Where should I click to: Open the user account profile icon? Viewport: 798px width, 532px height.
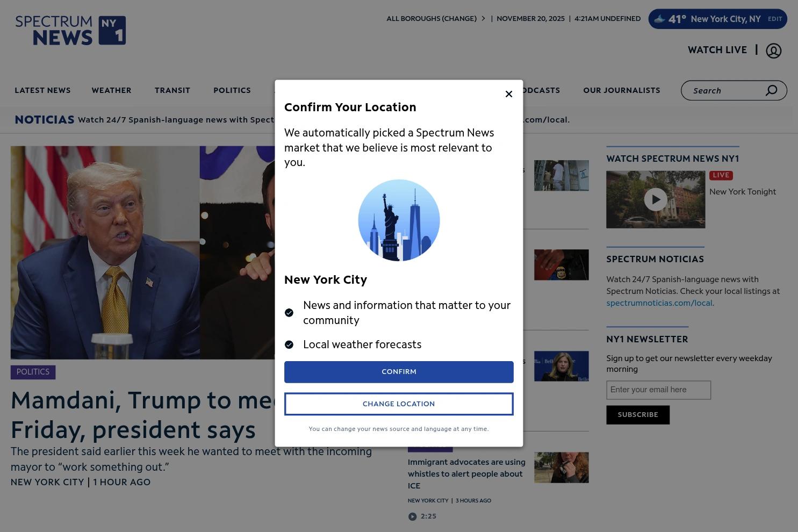pyautogui.click(x=773, y=51)
